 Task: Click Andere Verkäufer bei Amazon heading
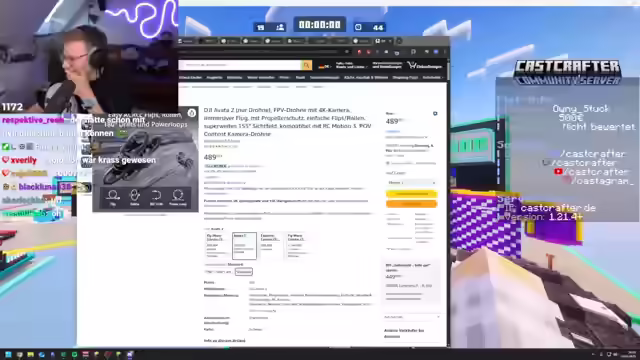[x=404, y=333]
